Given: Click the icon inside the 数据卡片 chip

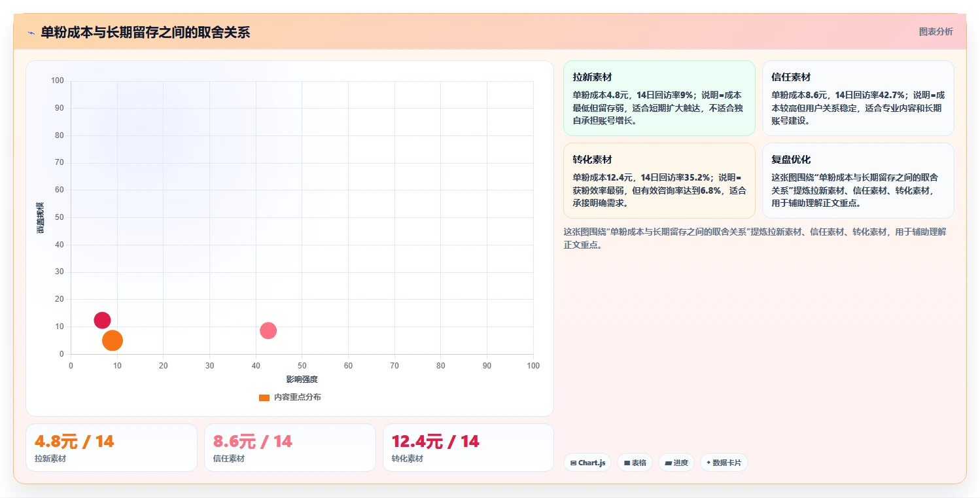Looking at the screenshot, I should point(709,463).
